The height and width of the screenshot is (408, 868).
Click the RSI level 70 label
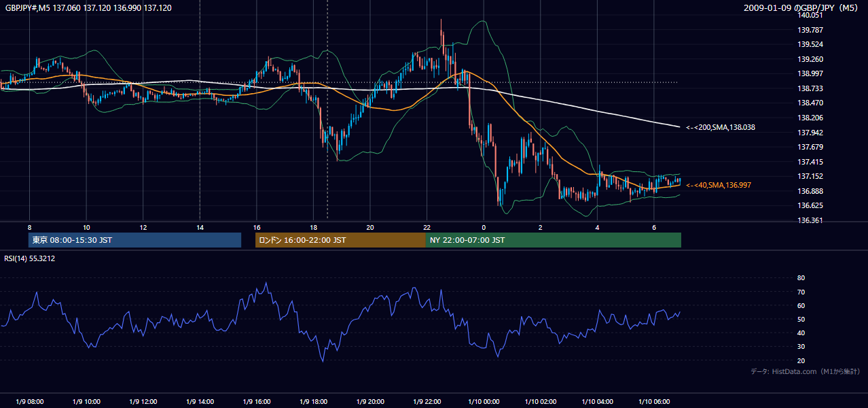pyautogui.click(x=801, y=292)
